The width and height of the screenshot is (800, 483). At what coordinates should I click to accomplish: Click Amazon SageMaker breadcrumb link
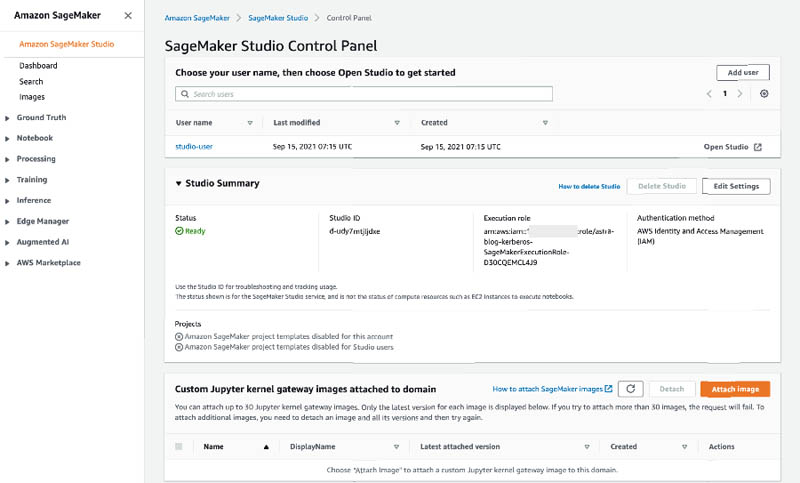point(197,18)
